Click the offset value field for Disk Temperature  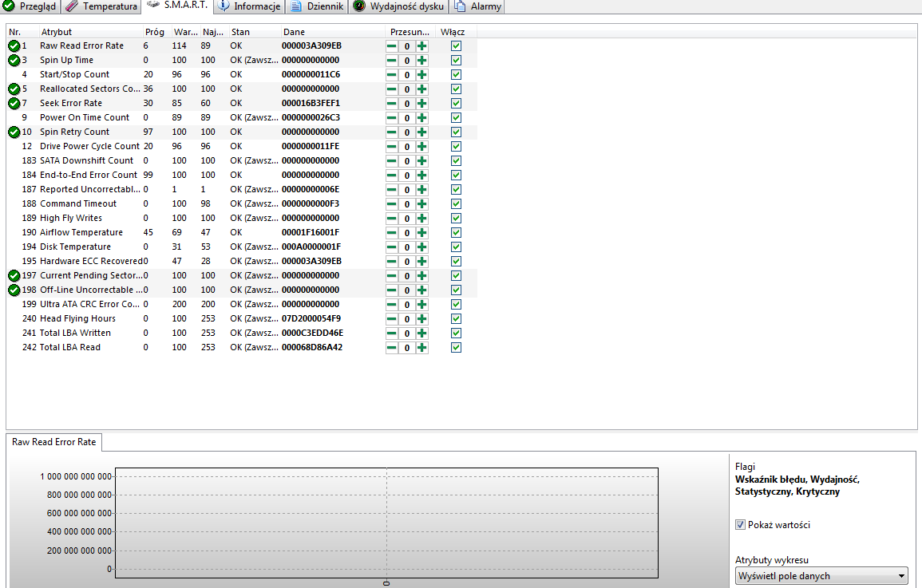407,247
